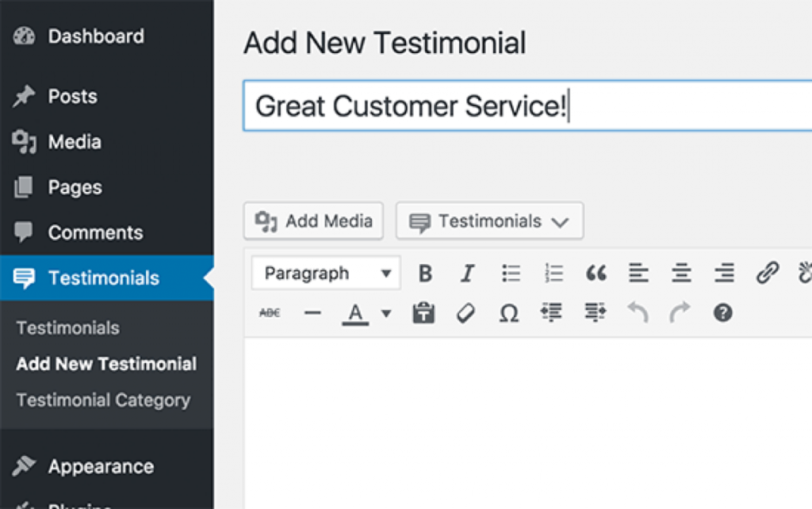Open the Paragraph format dropdown

coord(326,273)
